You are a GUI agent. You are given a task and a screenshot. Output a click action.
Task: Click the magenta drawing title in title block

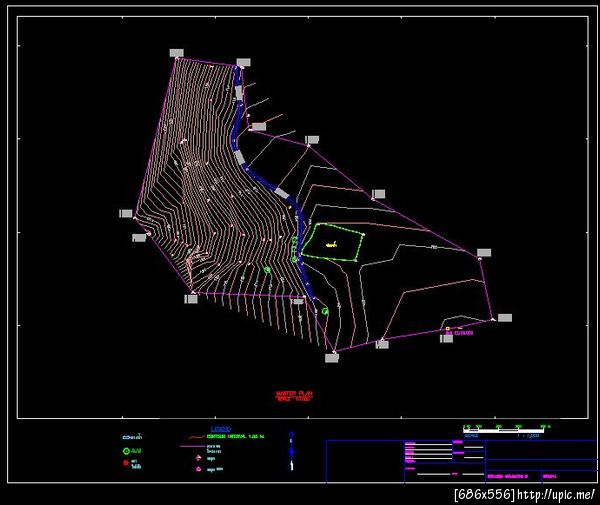508,476
